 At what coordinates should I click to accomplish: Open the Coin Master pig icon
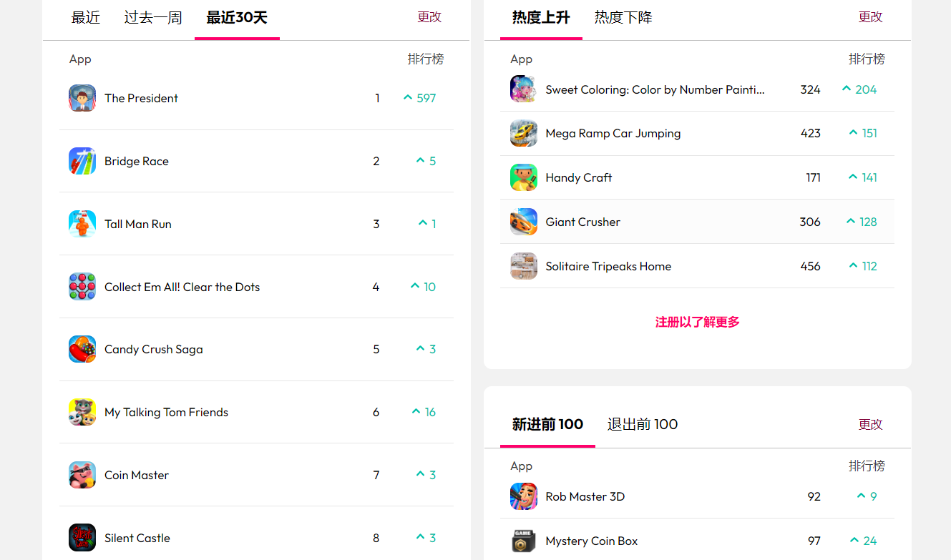(82, 475)
